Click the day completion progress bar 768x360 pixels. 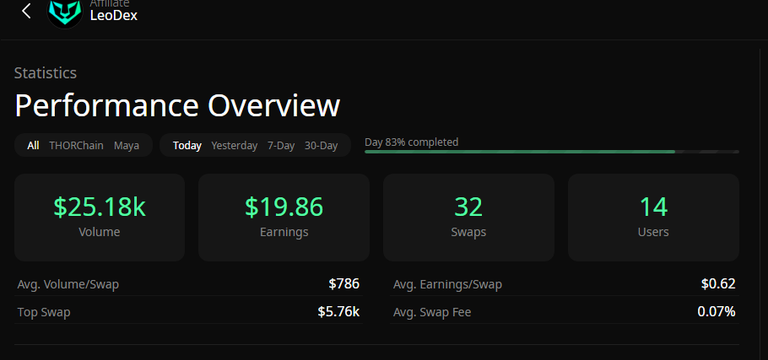tap(552, 152)
